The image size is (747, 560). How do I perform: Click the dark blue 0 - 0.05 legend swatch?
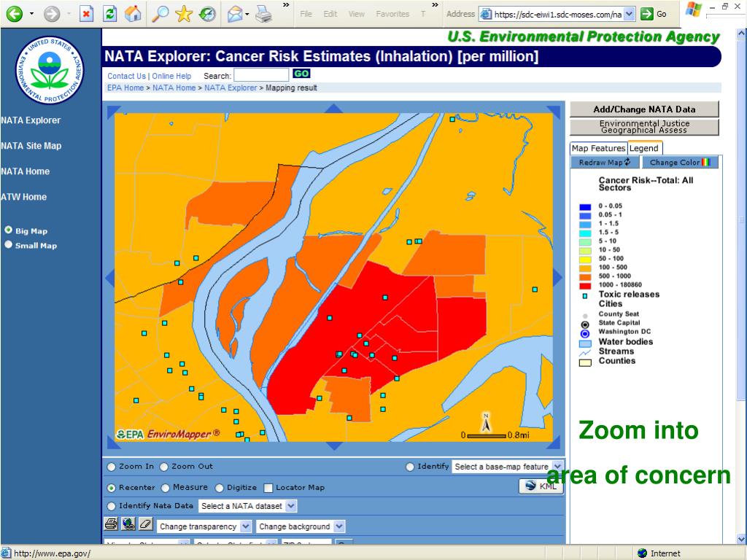585,207
